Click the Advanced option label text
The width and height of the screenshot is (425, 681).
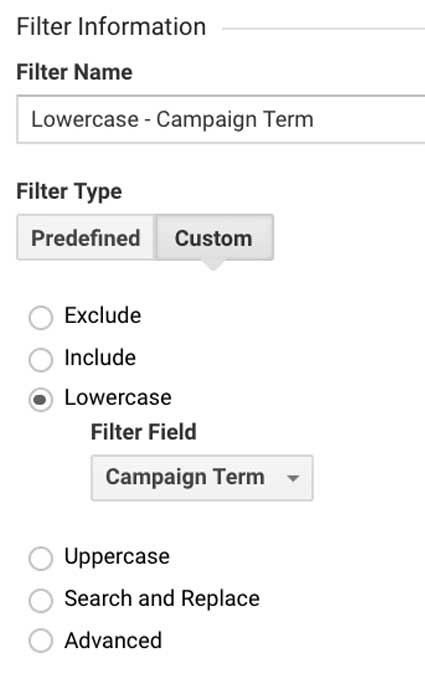coord(113,640)
